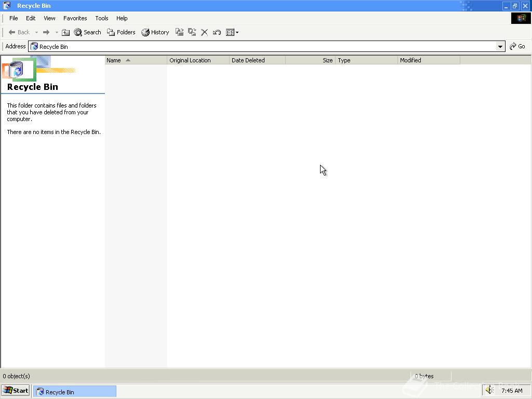This screenshot has width=532, height=399.
Task: Open the Views dropdown button
Action: [x=232, y=32]
